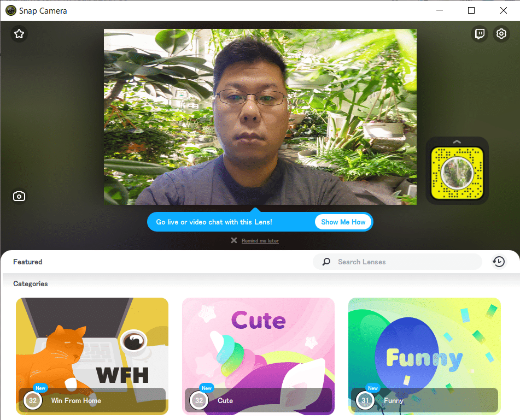Image resolution: width=520 pixels, height=420 pixels.
Task: Open the favorites star icon
Action: tap(19, 34)
